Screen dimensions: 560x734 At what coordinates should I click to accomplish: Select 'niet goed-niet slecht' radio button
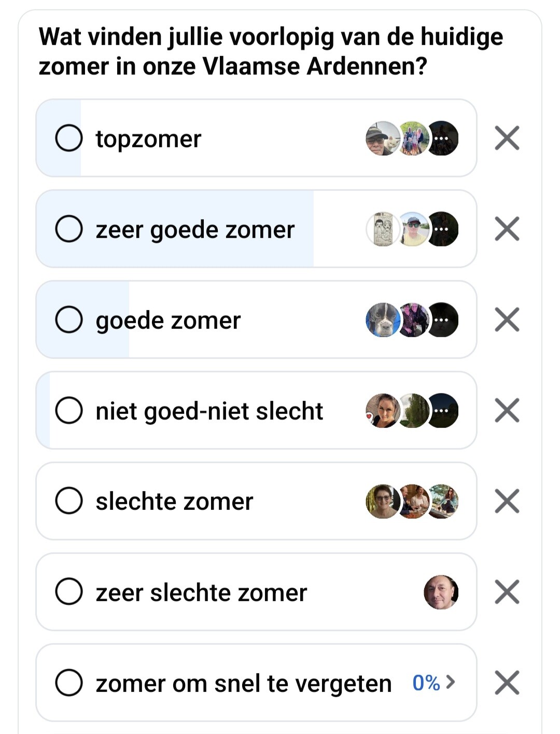tap(69, 410)
